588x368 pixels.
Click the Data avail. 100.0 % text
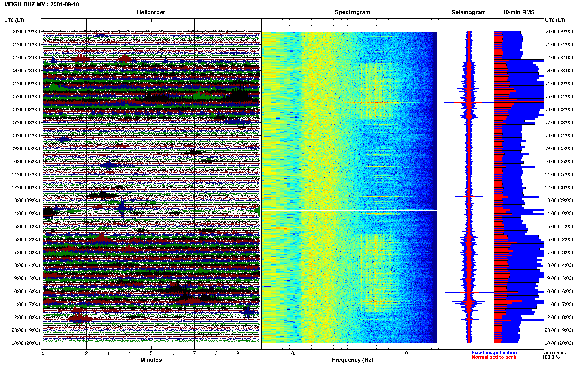[554, 355]
